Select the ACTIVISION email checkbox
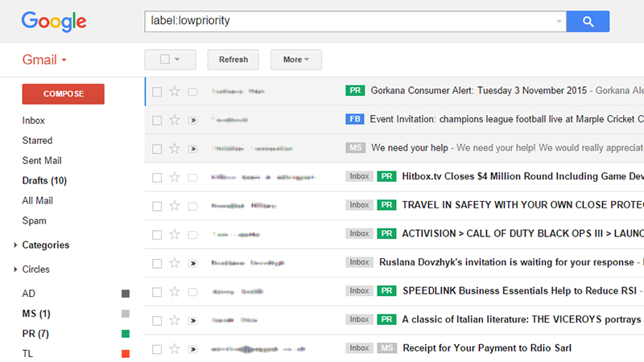 (157, 235)
